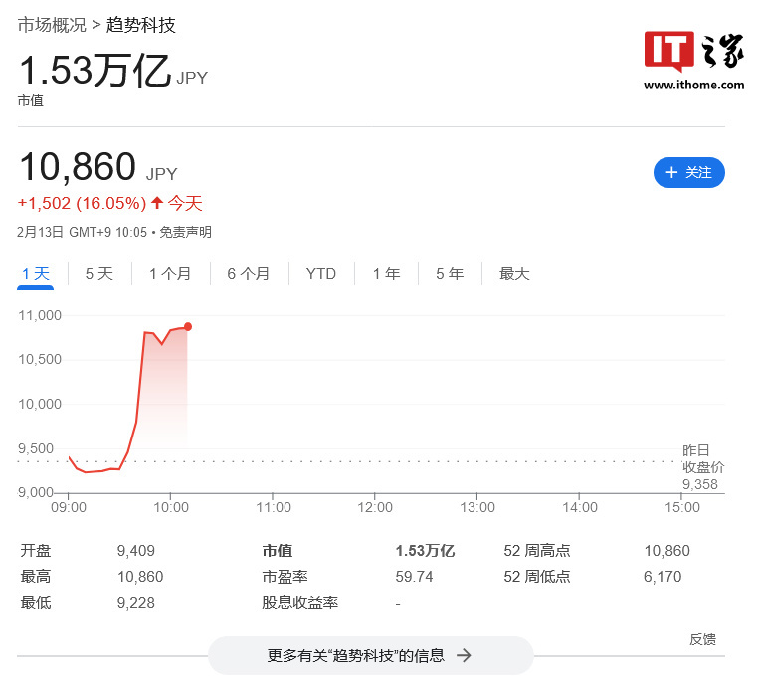Show the 1 年 chart range
This screenshot has height=700, width=759.
[386, 274]
